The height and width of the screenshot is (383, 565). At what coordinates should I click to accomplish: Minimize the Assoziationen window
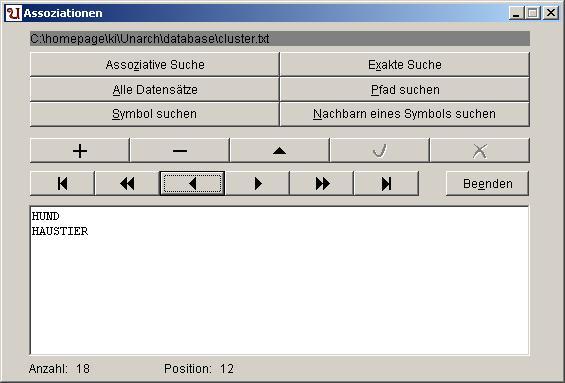click(x=516, y=13)
